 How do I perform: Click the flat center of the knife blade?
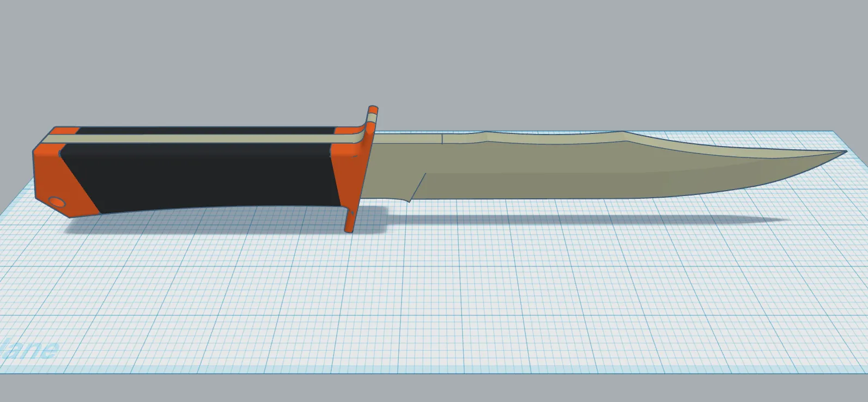click(x=545, y=174)
